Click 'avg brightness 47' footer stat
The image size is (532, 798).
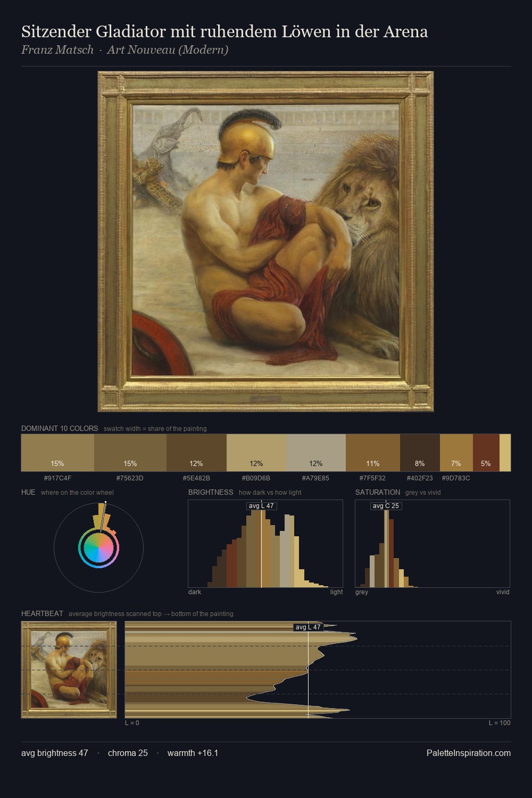coord(55,753)
